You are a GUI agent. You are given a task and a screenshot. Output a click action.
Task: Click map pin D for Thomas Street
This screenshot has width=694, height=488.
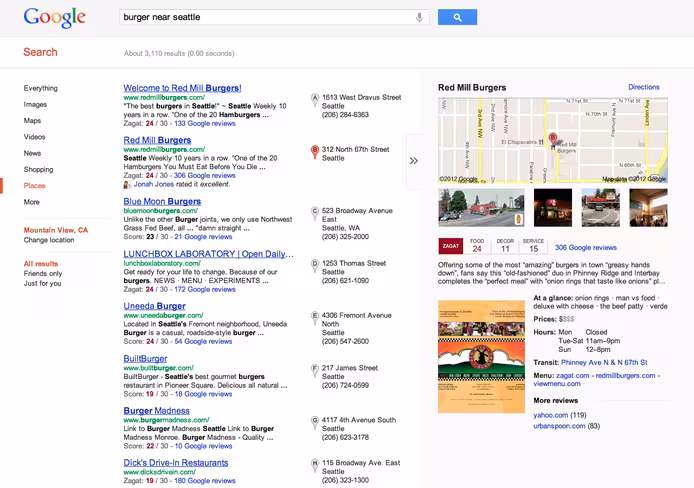click(315, 265)
